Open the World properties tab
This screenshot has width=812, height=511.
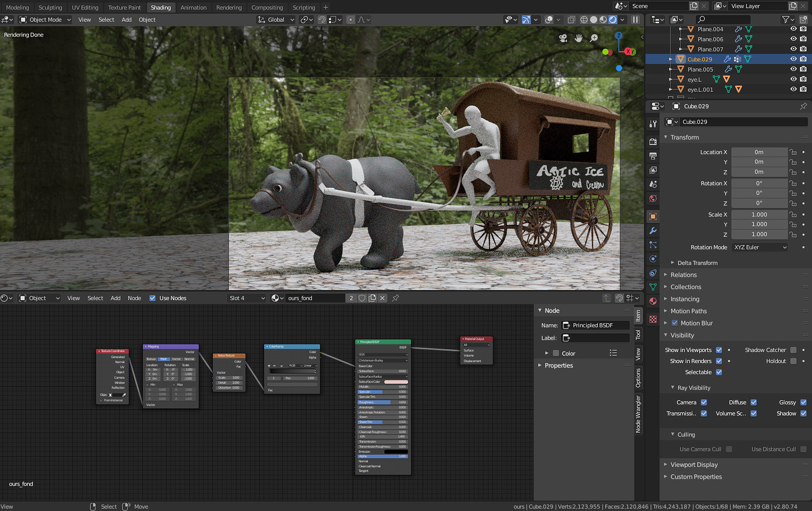(653, 198)
